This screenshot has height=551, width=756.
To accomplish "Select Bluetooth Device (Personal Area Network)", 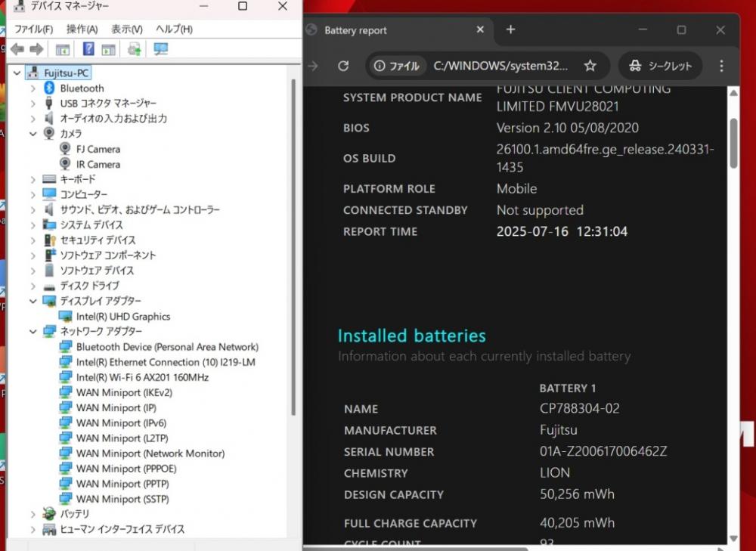I will pos(167,347).
